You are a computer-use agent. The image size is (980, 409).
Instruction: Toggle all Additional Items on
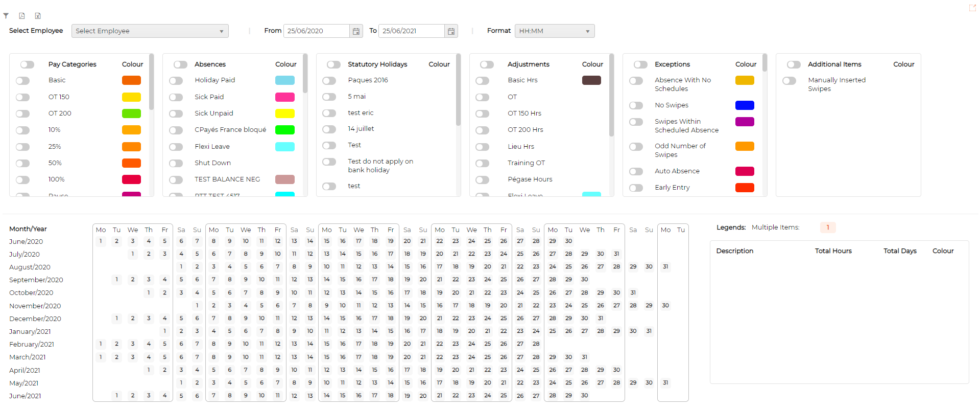794,64
